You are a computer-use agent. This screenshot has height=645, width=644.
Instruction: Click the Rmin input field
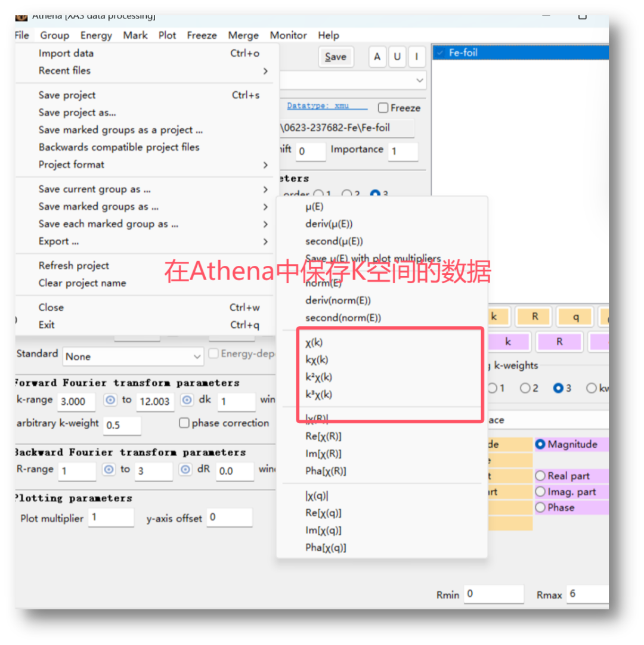pyautogui.click(x=494, y=594)
